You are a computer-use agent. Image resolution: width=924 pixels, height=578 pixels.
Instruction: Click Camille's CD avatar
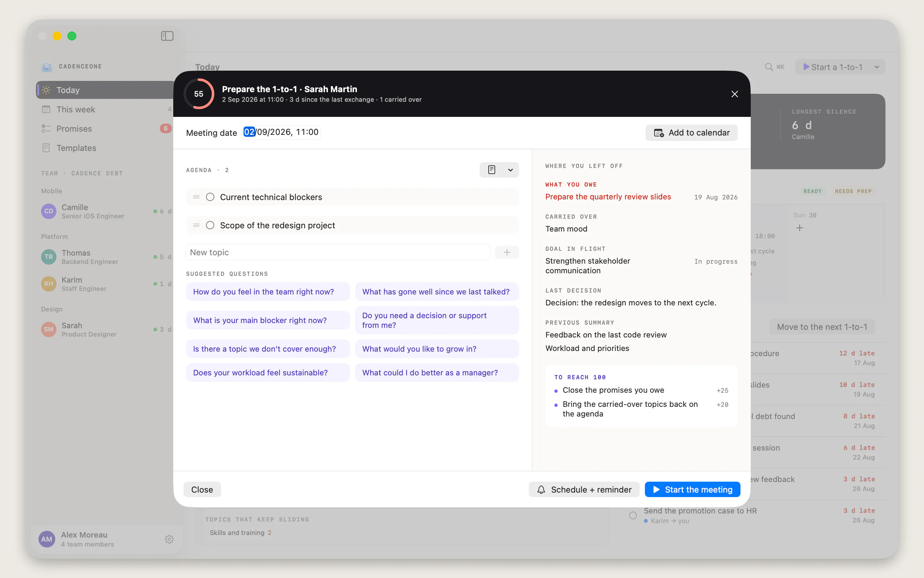tap(48, 211)
